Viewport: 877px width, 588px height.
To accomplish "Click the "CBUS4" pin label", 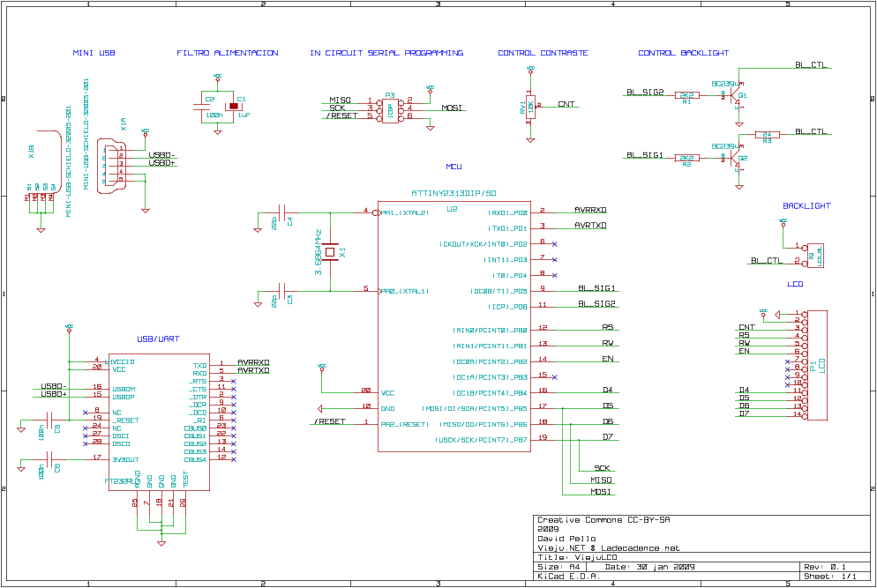I will [195, 459].
